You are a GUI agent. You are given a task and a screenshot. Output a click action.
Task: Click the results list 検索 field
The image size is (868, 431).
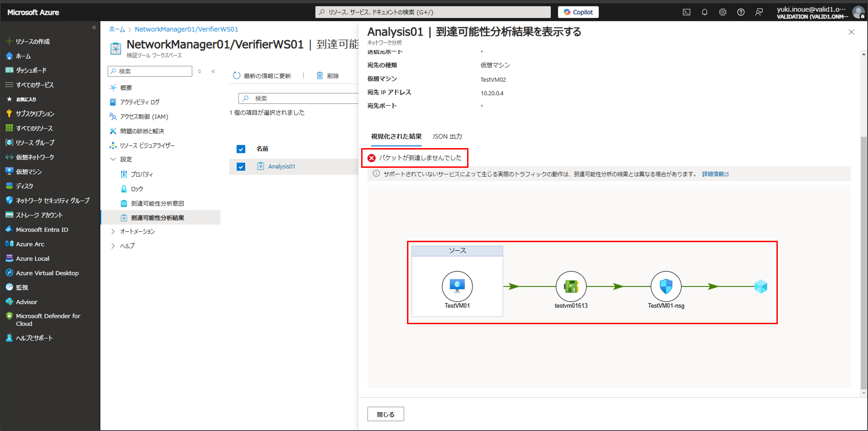[x=299, y=98]
